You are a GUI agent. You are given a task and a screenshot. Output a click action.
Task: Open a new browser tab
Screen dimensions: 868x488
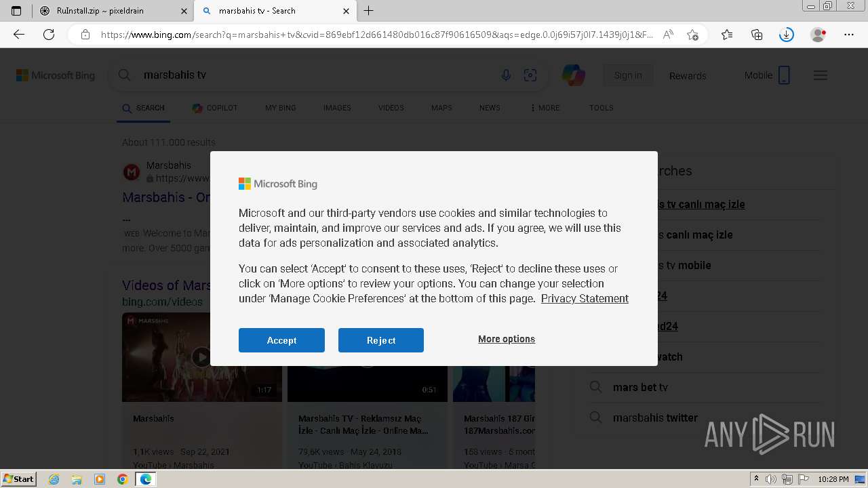point(369,11)
